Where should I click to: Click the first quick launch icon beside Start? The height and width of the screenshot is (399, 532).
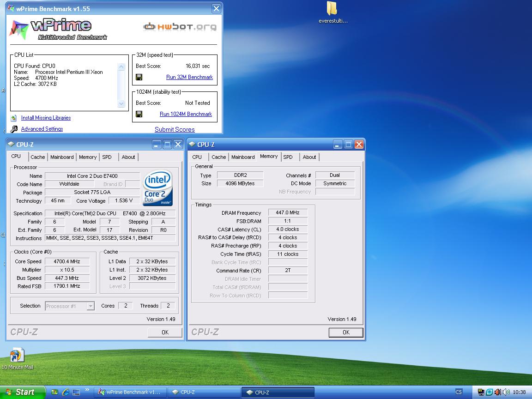54,392
